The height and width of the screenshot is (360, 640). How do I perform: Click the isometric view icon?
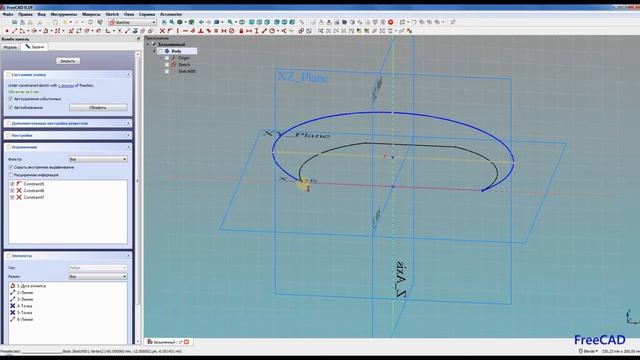(x=242, y=22)
